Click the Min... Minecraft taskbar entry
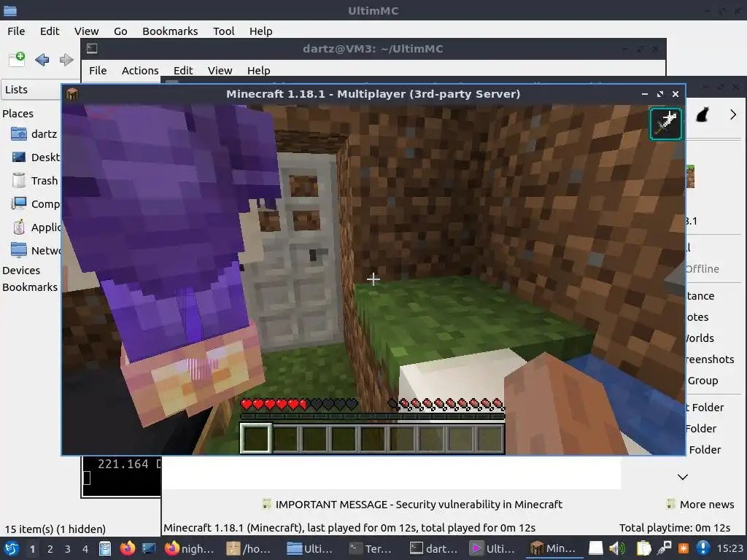The image size is (747, 560). coord(554,548)
